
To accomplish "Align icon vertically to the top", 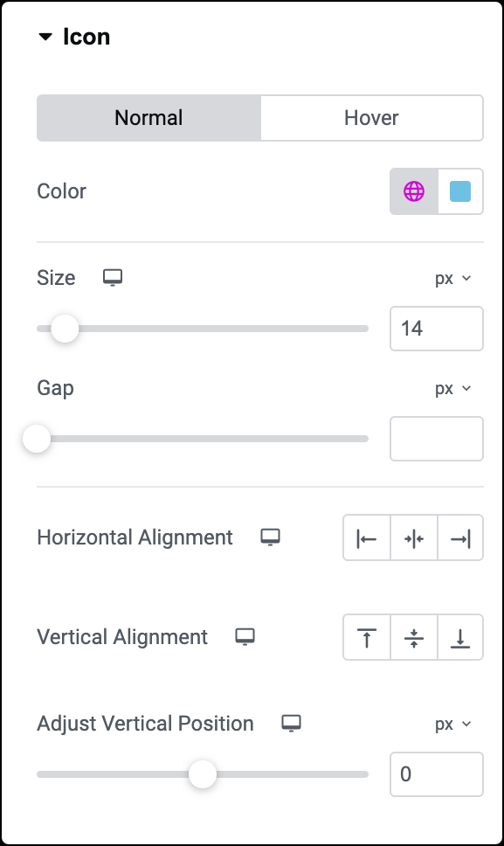I will [367, 637].
